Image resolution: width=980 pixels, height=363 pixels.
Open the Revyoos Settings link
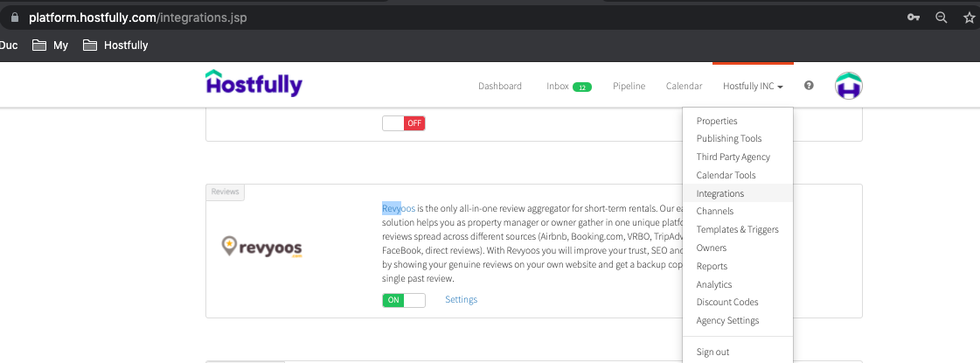[462, 300]
